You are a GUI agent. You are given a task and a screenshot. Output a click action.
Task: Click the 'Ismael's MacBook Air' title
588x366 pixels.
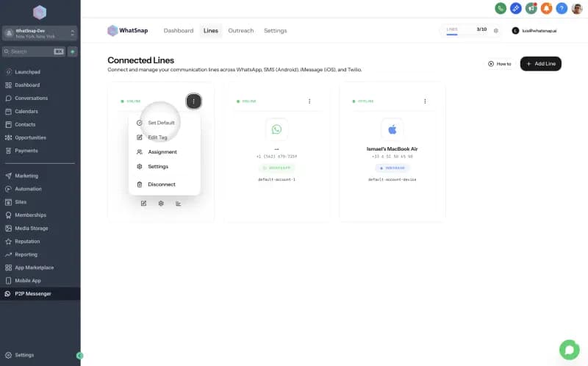pyautogui.click(x=392, y=149)
